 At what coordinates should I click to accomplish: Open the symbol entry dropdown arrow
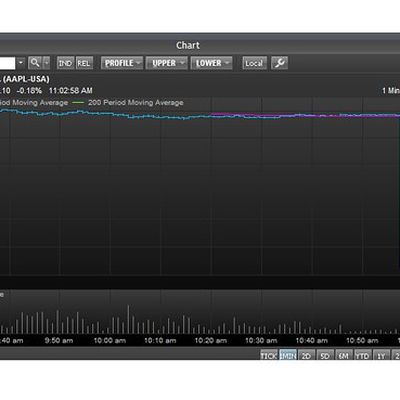coord(21,63)
